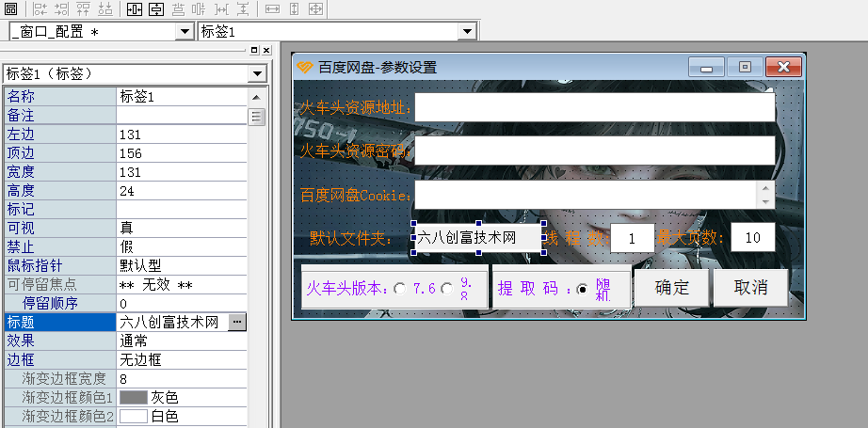Click the Baidu Netdisk logo in form title
Viewport: 868px width, 428px height.
(304, 68)
